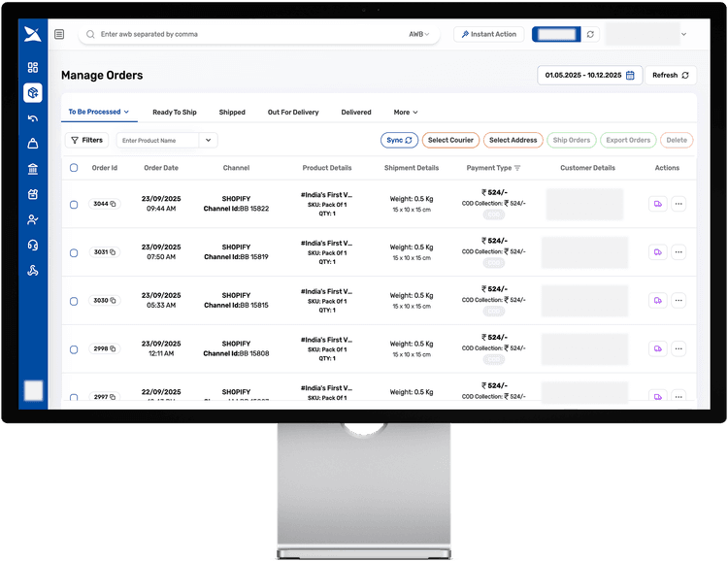The height and width of the screenshot is (561, 728).
Task: Click the Refresh button
Action: (x=671, y=76)
